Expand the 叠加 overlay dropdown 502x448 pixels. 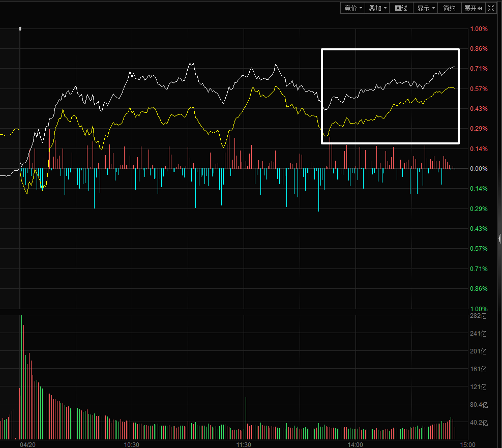377,8
